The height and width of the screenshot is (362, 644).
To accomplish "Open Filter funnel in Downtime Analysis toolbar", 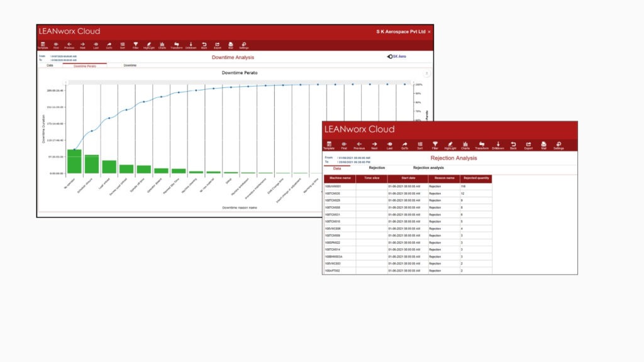I will (x=136, y=45).
